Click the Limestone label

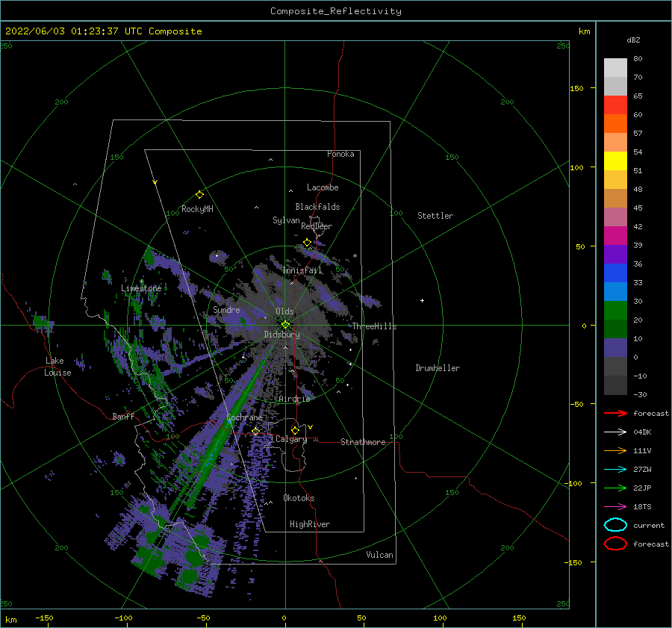141,288
